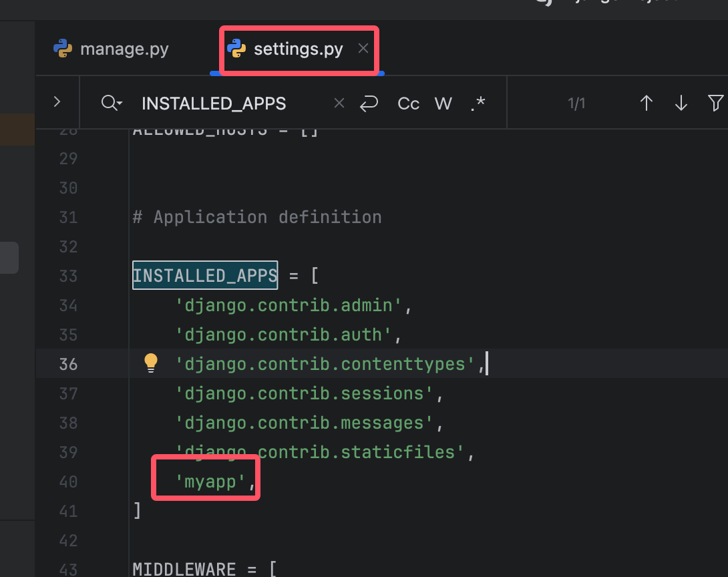Jump to next occurrence with the down arrow
The height and width of the screenshot is (577, 728).
pos(681,104)
